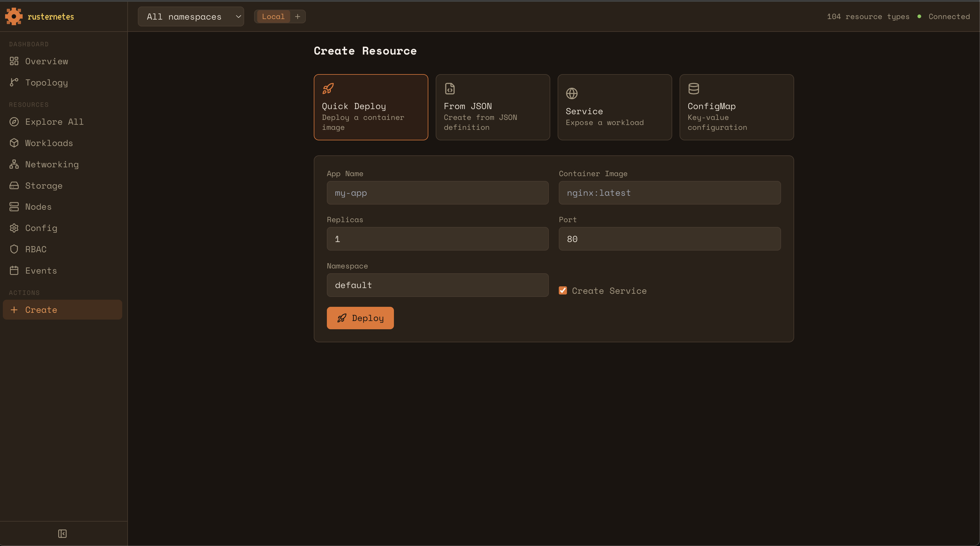Open the Topology view icon
This screenshot has width=980, height=546.
(x=14, y=82)
